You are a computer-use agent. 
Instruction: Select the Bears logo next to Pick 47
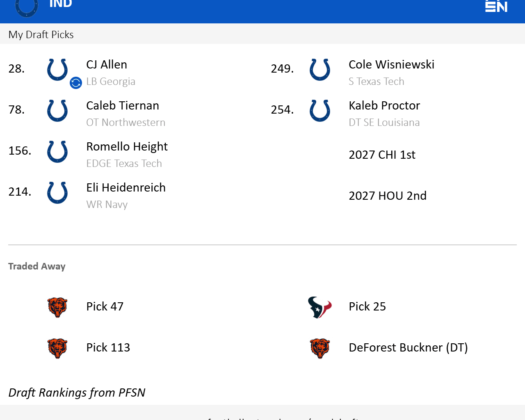[57, 308]
